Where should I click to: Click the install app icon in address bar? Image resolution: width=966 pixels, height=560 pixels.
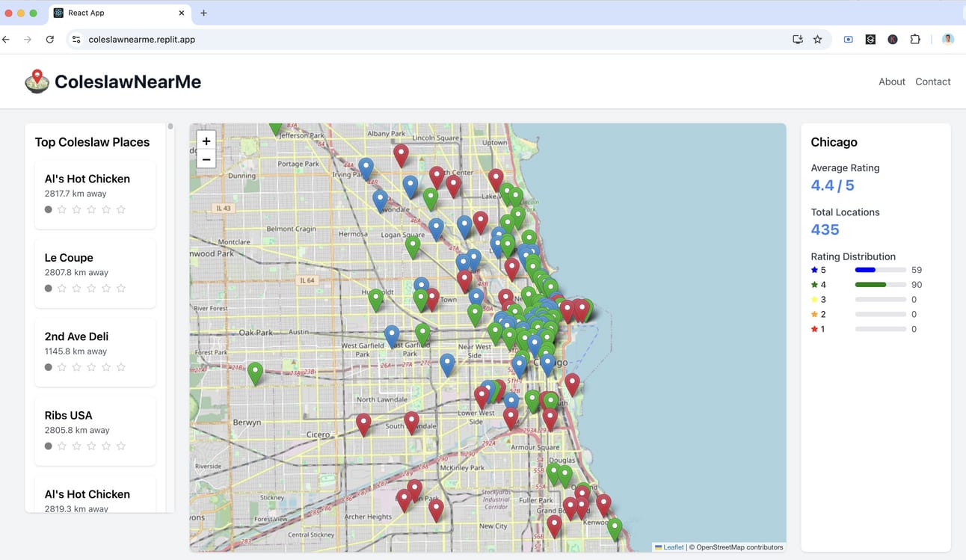[797, 40]
